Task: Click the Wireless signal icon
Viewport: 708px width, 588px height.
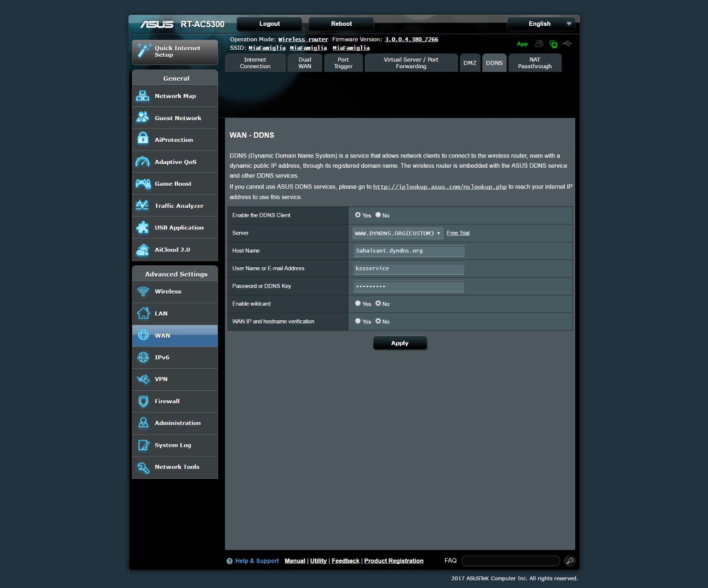Action: [x=143, y=291]
